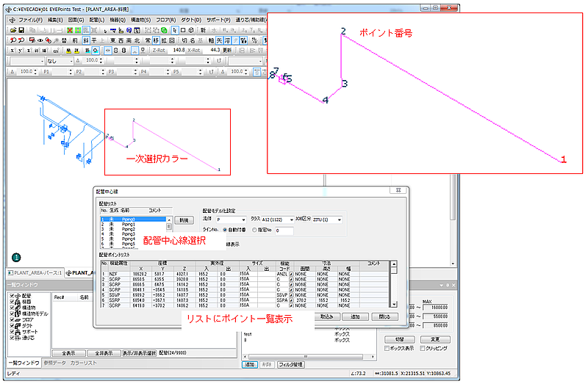Click the North (北) view icon
This screenshot has height=384, width=588.
click(x=137, y=40)
